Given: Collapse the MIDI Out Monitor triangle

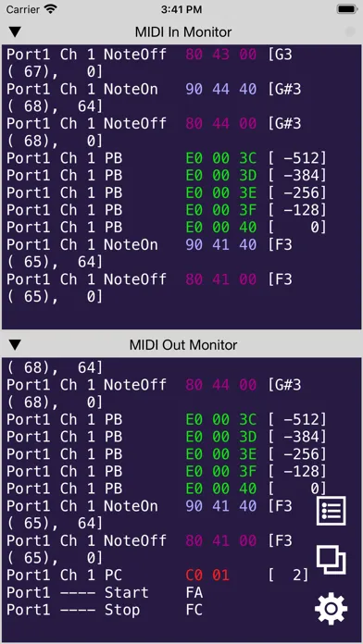Looking at the screenshot, I should tap(15, 344).
